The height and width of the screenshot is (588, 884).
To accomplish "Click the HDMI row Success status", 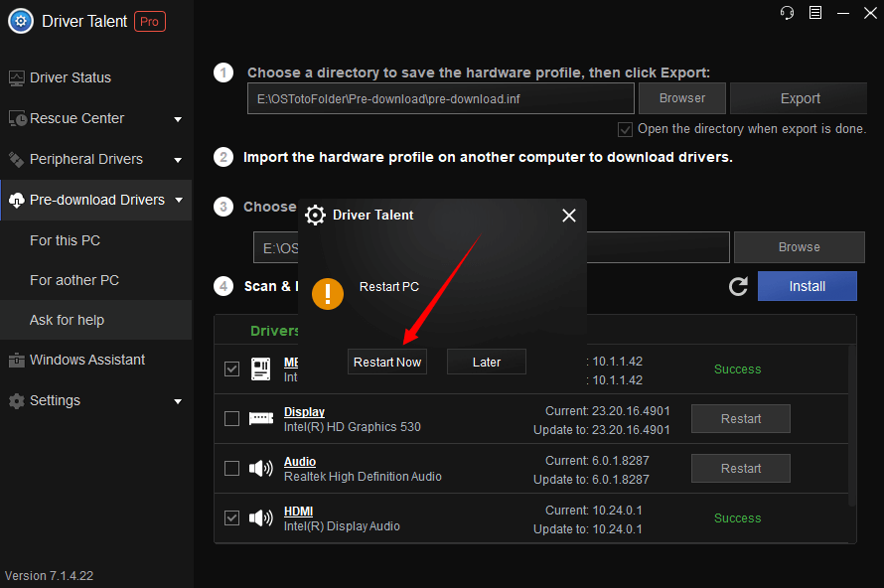I will (737, 518).
